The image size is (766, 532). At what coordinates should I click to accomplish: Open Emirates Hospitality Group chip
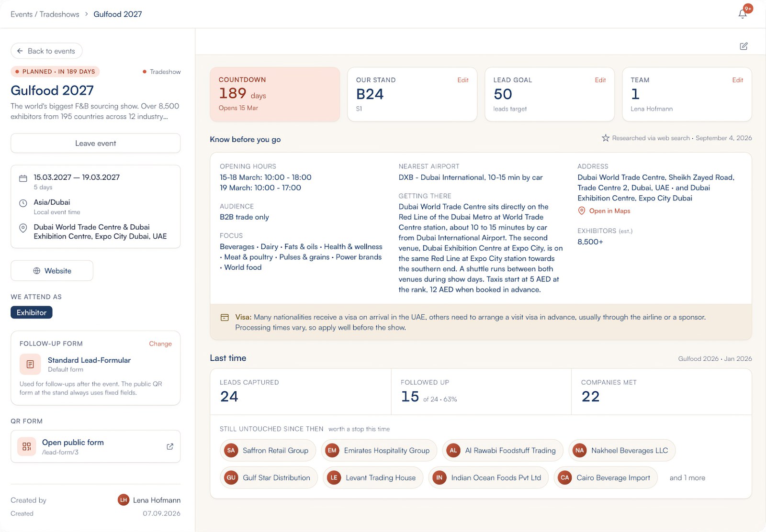coord(379,450)
